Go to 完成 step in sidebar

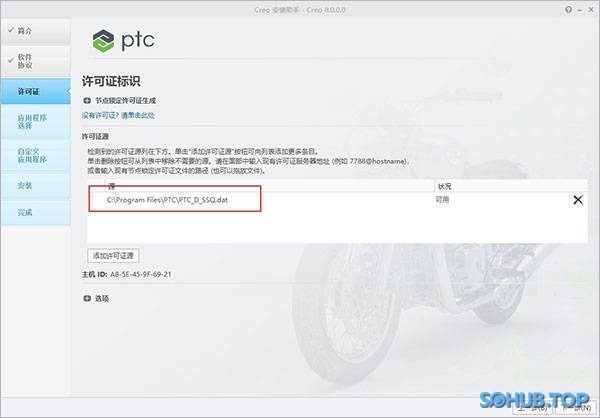click(35, 212)
